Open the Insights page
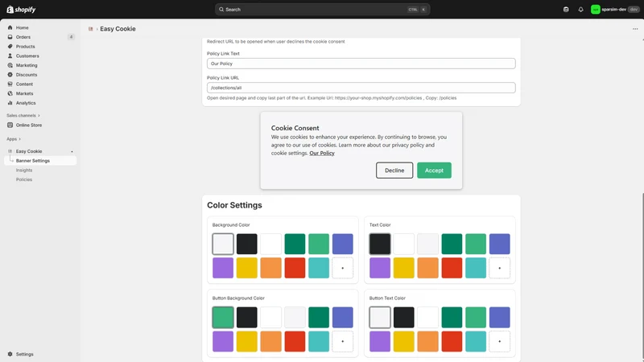The height and width of the screenshot is (362, 644). [24, 171]
